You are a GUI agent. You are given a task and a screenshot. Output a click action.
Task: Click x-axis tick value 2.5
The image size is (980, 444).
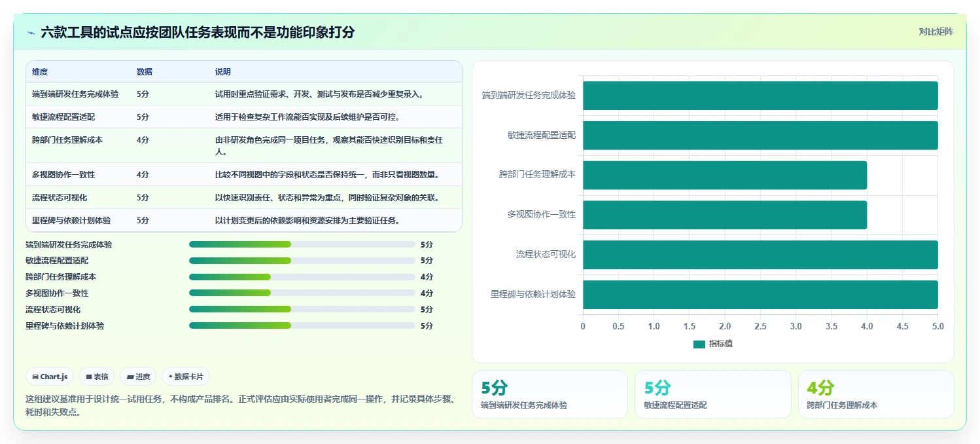pos(760,326)
